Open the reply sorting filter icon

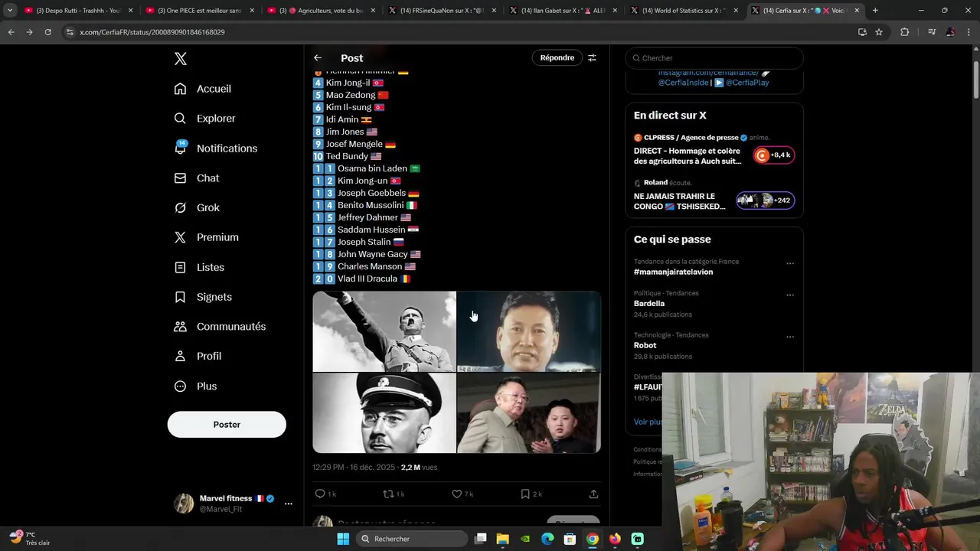[x=592, y=58]
